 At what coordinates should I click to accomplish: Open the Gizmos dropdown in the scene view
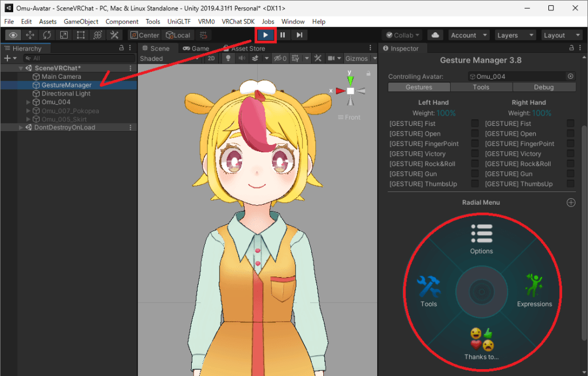click(360, 58)
